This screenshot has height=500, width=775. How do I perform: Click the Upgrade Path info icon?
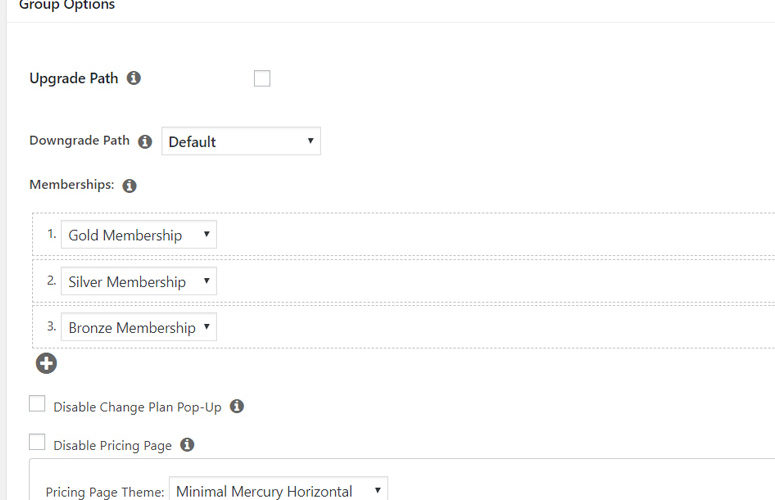[x=134, y=78]
